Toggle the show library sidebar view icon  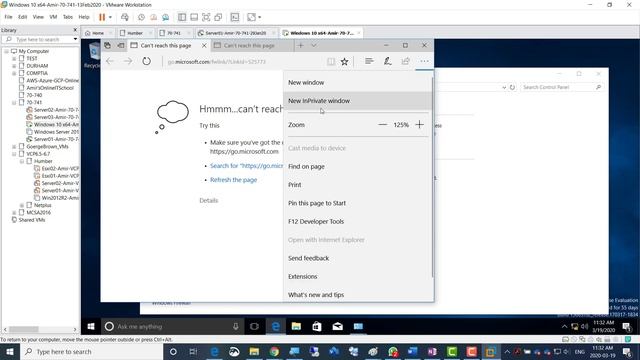[182, 17]
